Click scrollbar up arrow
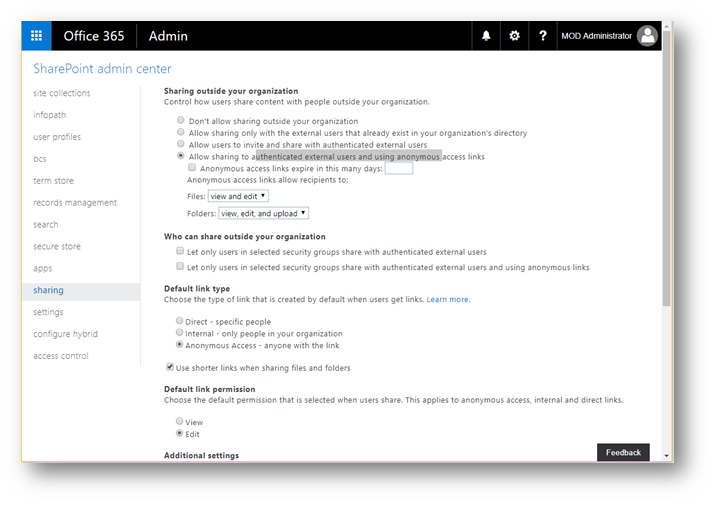 [x=667, y=26]
